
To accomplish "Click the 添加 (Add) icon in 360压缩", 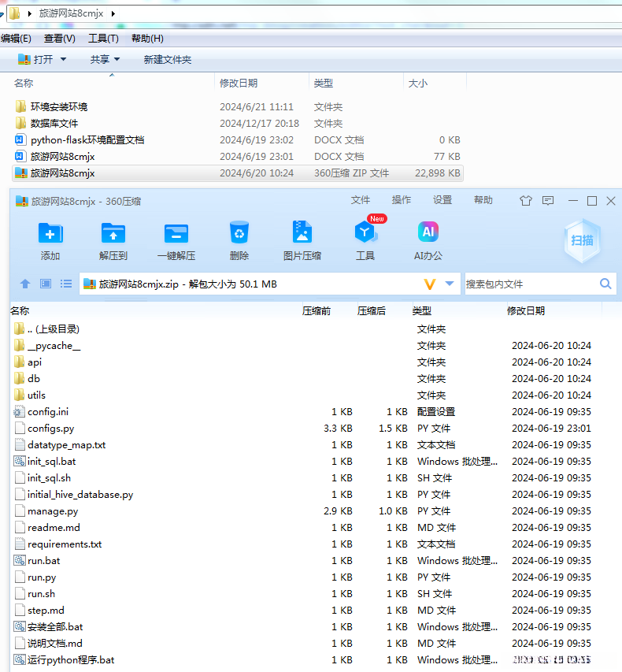I will (x=50, y=234).
